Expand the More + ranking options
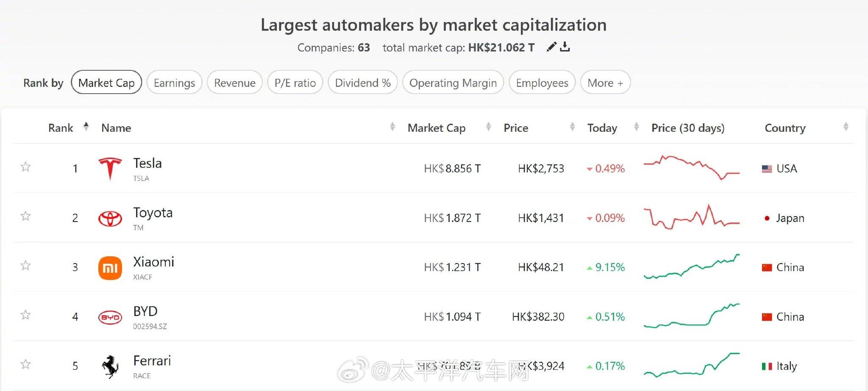Screen dimensions: 868x391 click(x=605, y=83)
